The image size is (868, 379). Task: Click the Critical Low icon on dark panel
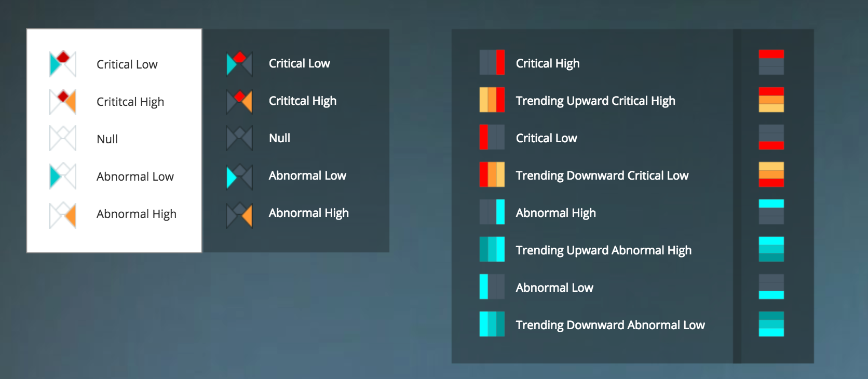point(239,64)
